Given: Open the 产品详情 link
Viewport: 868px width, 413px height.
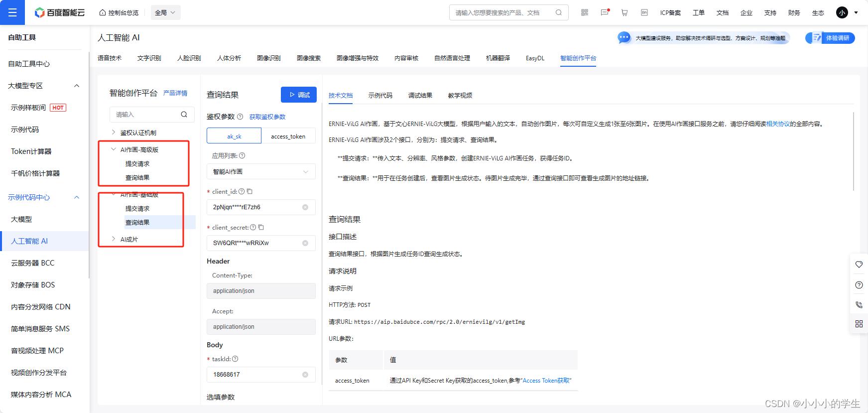Looking at the screenshot, I should point(175,93).
